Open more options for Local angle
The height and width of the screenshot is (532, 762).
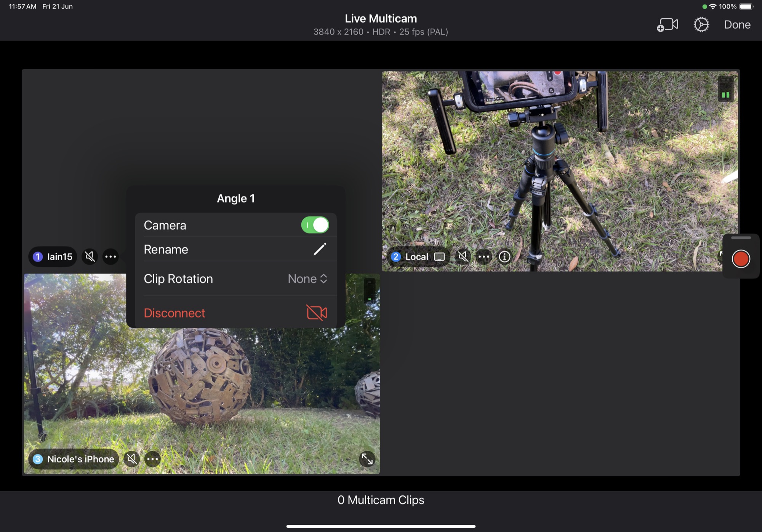[x=484, y=257]
